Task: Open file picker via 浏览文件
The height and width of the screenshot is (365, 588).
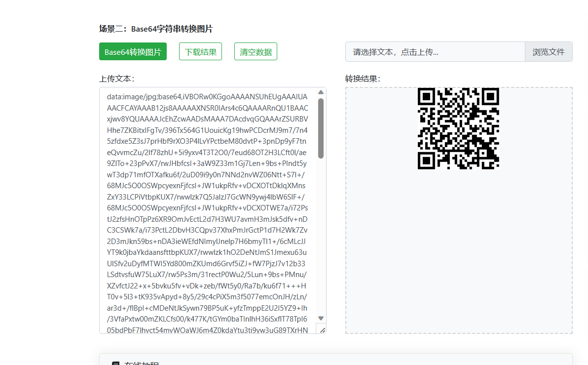Action: coord(548,52)
